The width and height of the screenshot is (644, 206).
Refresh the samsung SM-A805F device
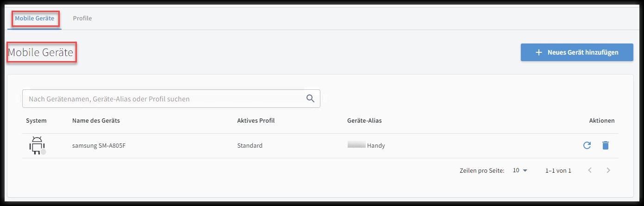click(x=587, y=145)
